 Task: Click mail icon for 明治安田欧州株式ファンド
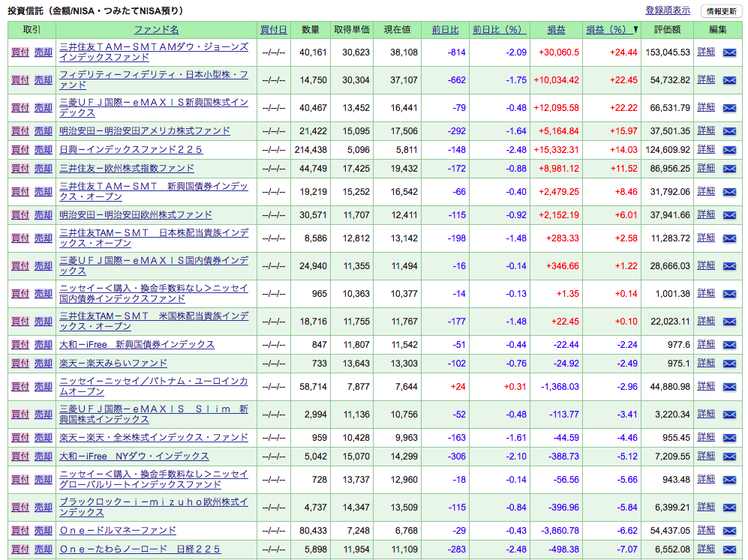point(729,215)
